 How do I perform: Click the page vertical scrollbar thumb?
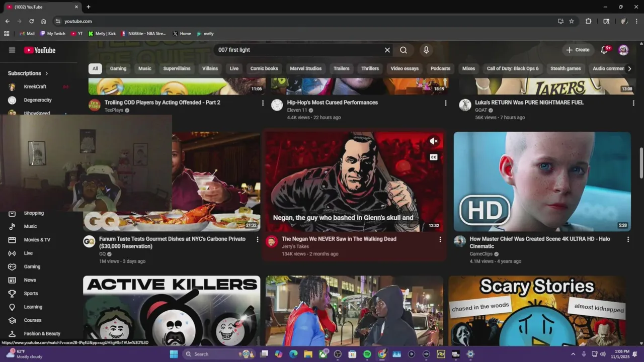641,163
